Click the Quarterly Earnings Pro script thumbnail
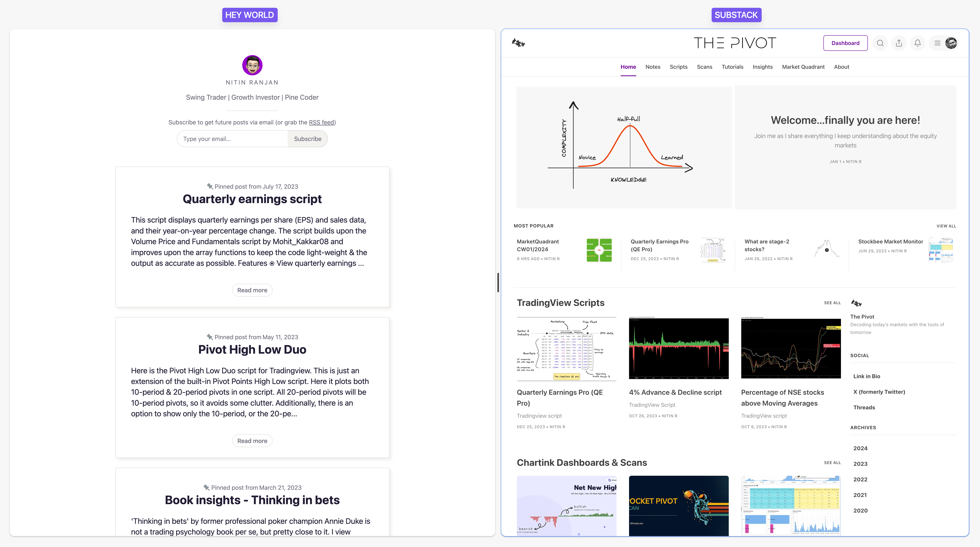The width and height of the screenshot is (980, 547). point(567,349)
